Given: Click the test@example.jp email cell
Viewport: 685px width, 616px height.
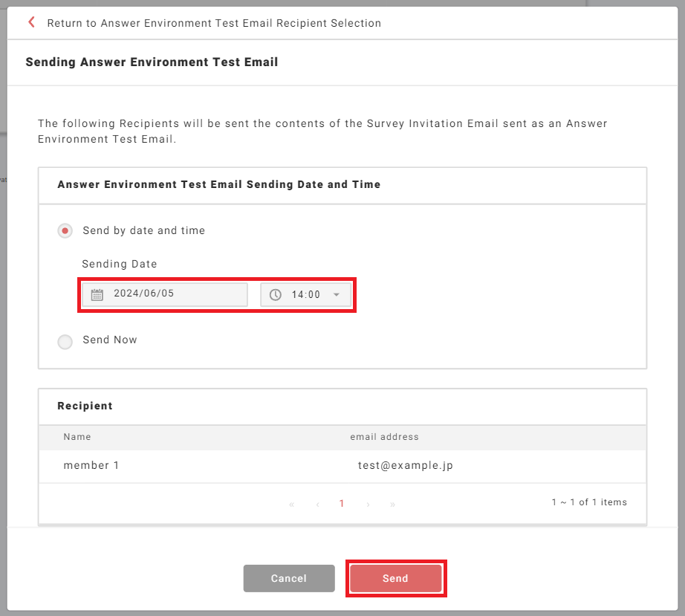Looking at the screenshot, I should pos(405,466).
